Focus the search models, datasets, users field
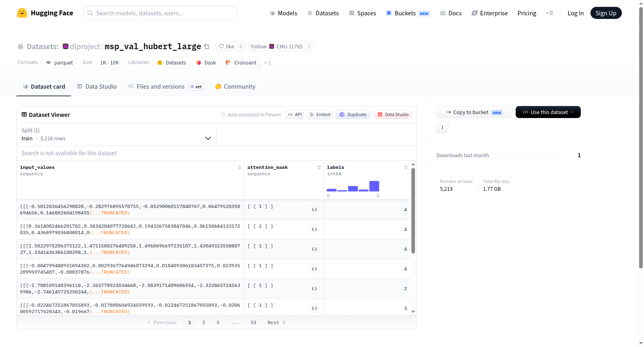 [160, 13]
